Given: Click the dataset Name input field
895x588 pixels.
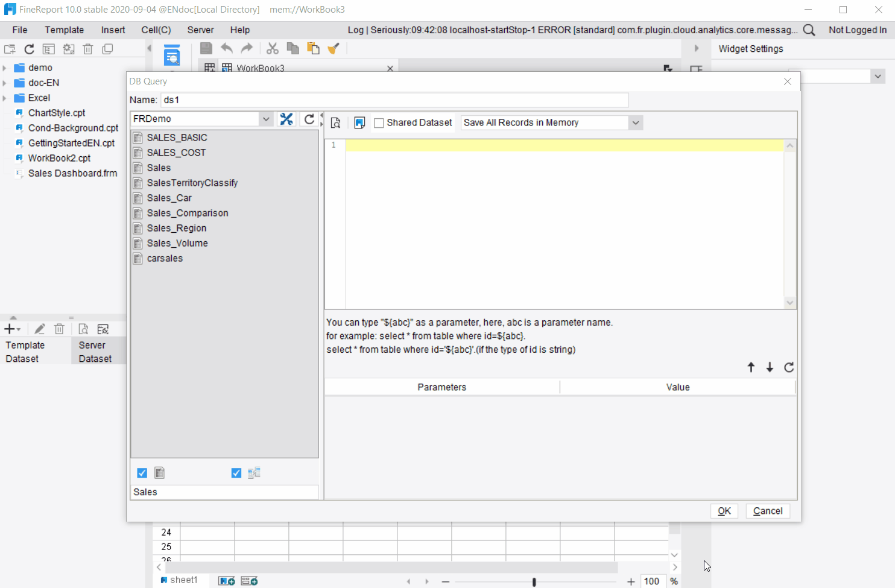Looking at the screenshot, I should pyautogui.click(x=395, y=100).
